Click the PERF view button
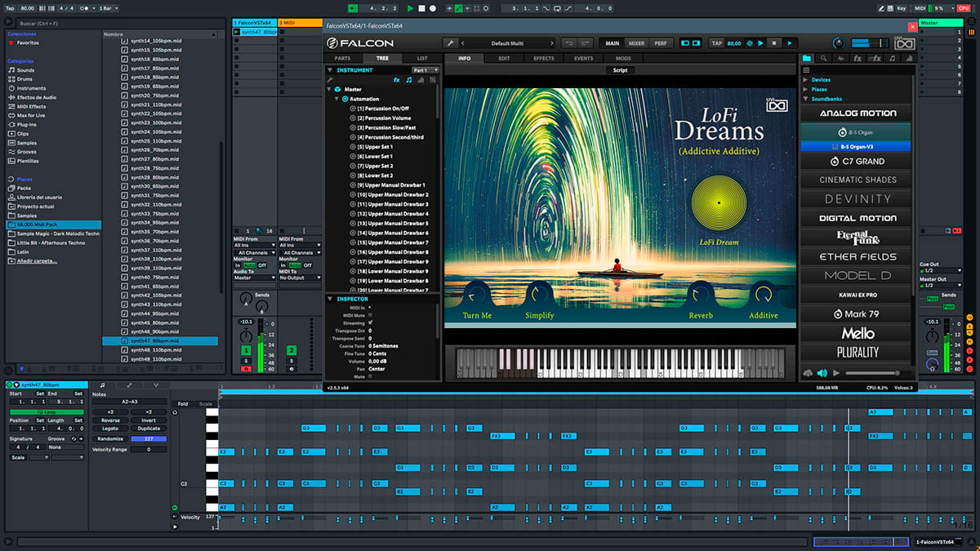980x551 pixels. pyautogui.click(x=660, y=43)
